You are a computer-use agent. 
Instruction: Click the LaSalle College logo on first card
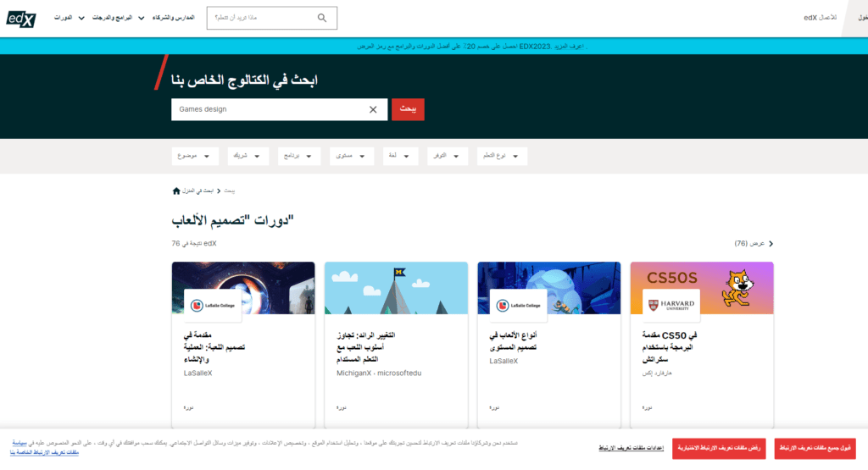tap(212, 306)
